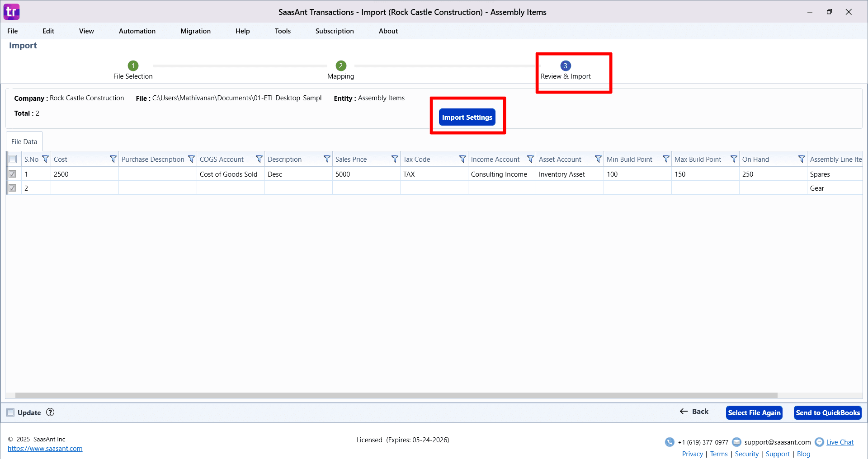Go to step 1 File Selection circle

click(133, 66)
